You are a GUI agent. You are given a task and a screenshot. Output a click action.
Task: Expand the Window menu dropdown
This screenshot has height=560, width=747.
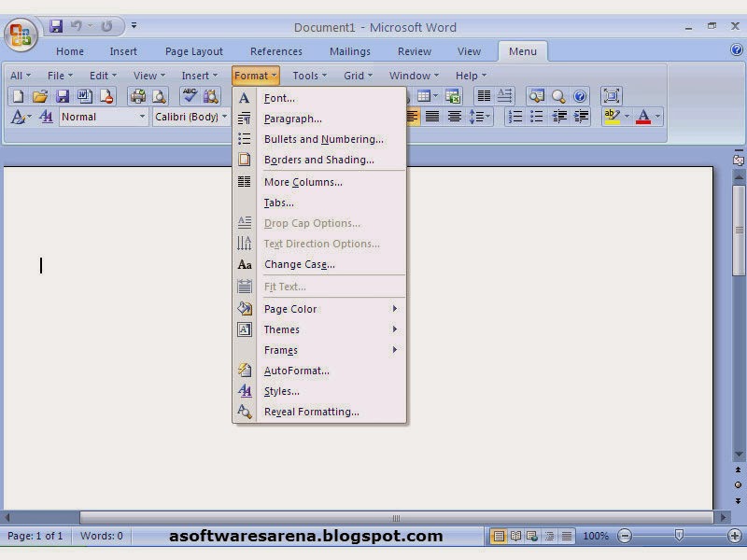(x=414, y=76)
